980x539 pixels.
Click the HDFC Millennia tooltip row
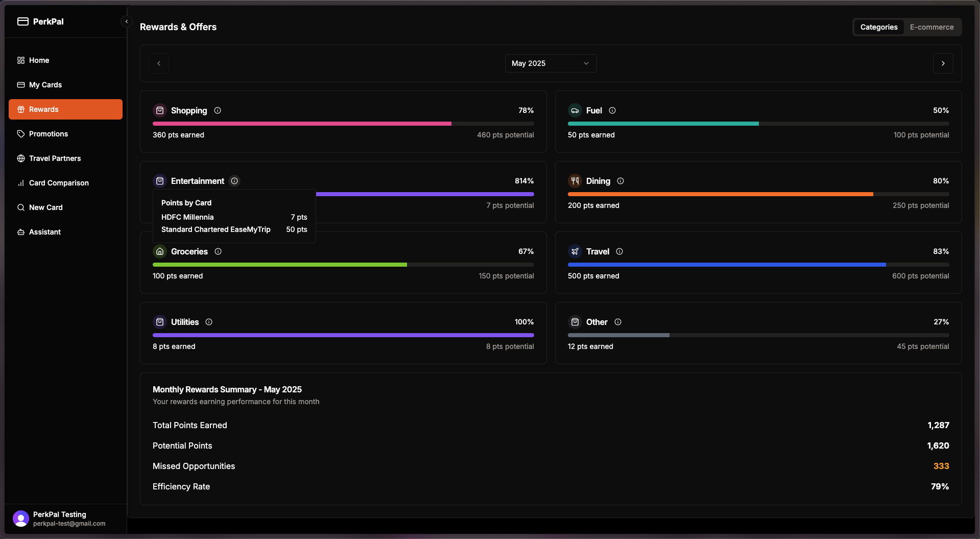[x=234, y=217]
